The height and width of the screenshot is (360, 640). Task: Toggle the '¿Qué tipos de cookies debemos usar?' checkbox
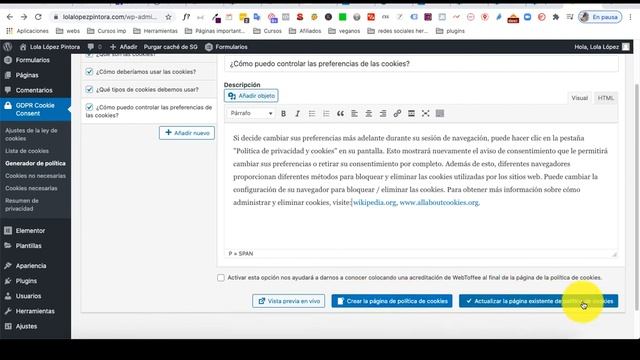click(x=89, y=89)
